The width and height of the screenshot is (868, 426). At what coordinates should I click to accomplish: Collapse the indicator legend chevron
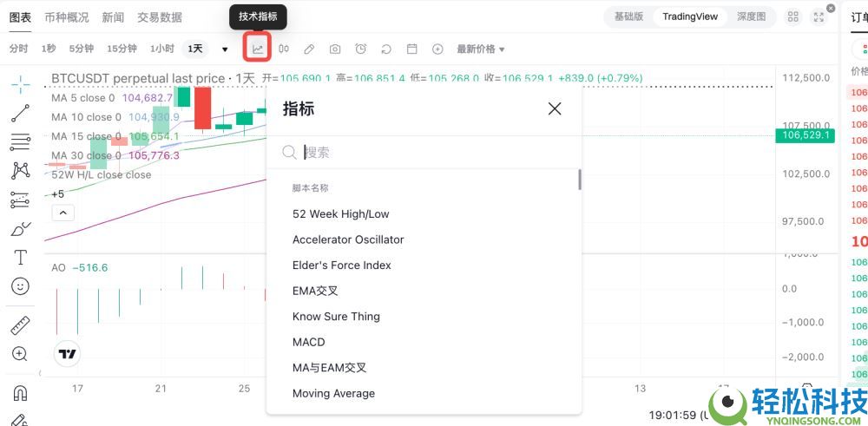(x=63, y=213)
